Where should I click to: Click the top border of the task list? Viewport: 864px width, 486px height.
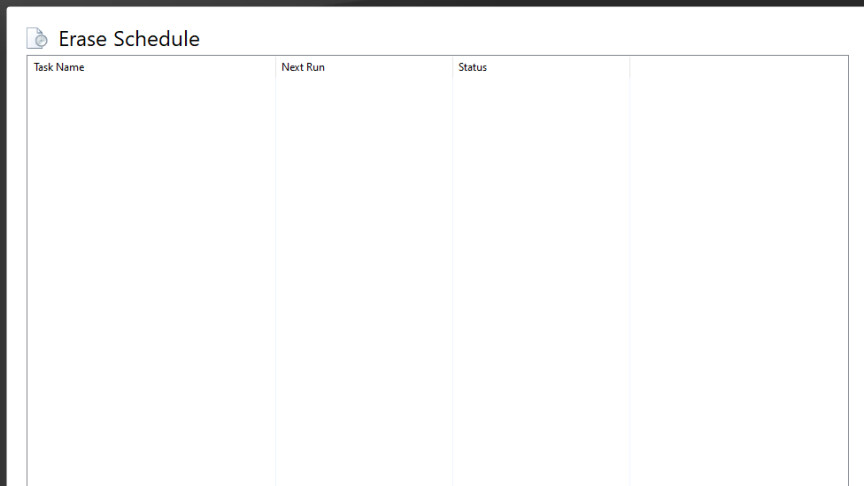point(432,56)
